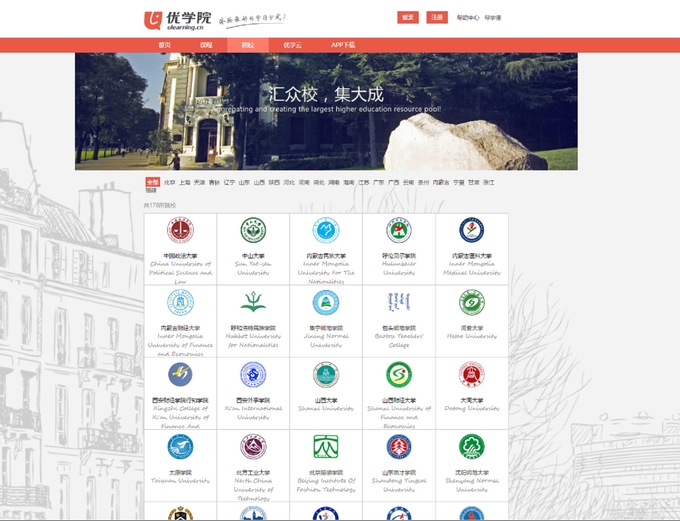Click the Taiyuan University emblem
Viewport: 680px width, 521px height.
coord(180,447)
